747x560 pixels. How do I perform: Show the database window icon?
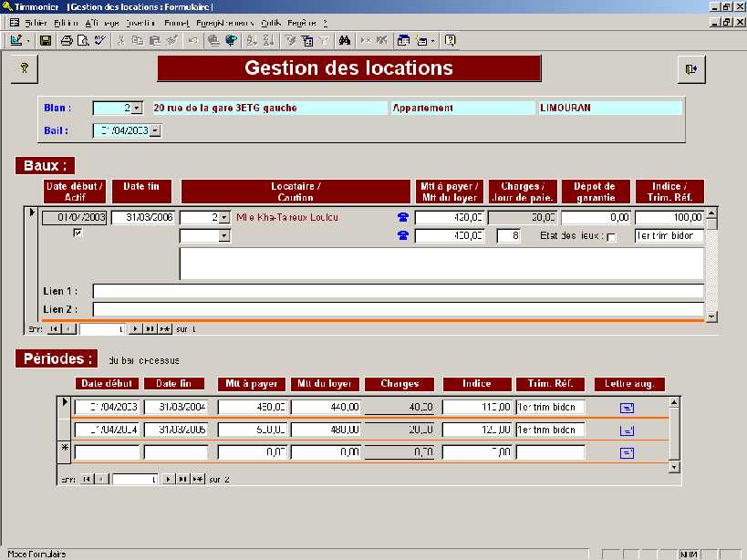click(403, 40)
